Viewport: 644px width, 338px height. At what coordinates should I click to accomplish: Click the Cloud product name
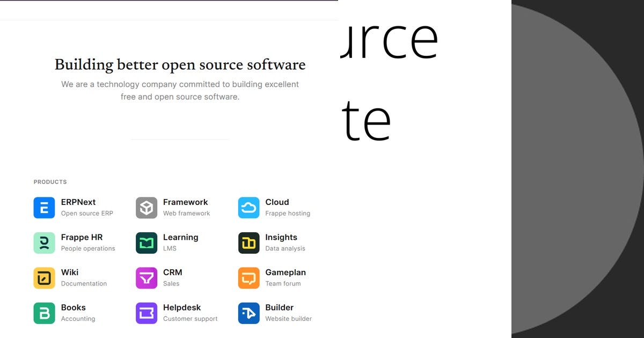click(277, 202)
